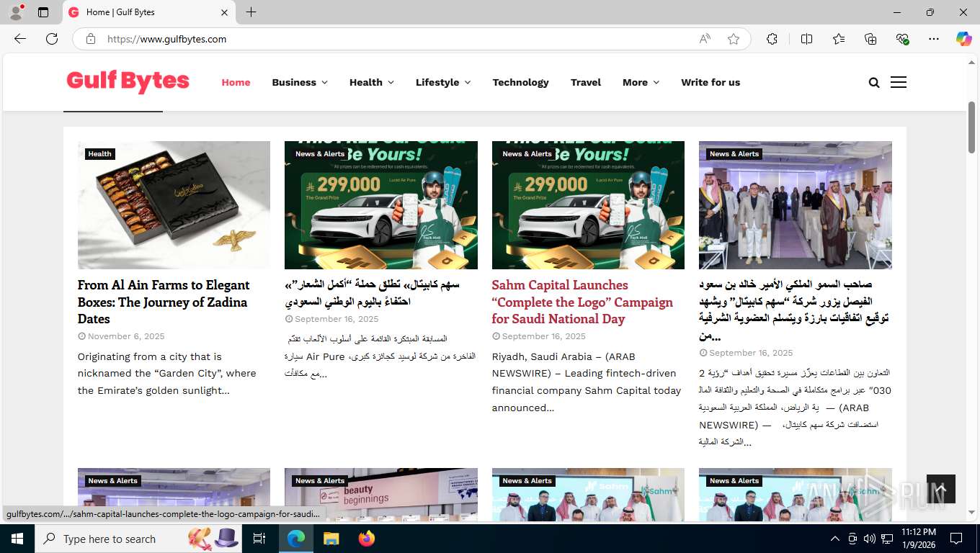This screenshot has height=553, width=980.
Task: Click the News & Alerts tag on Prince visit photo
Action: (734, 154)
